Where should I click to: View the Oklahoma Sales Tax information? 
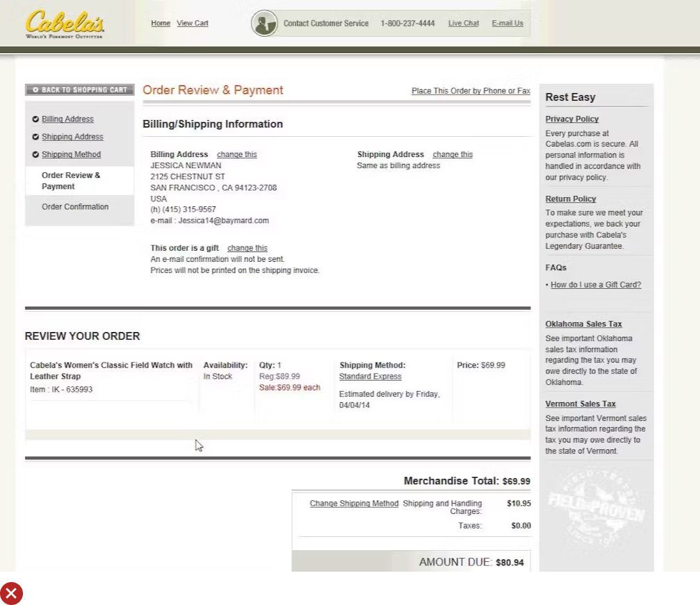583,324
